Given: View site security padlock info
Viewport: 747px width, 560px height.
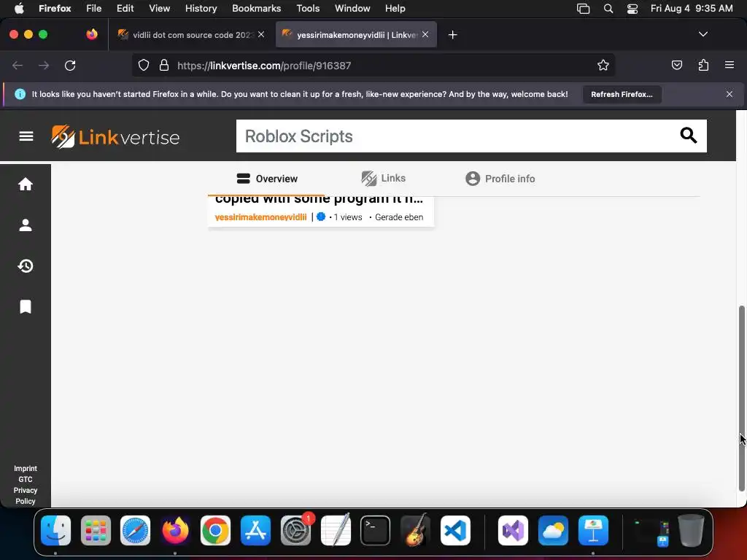Looking at the screenshot, I should [164, 65].
